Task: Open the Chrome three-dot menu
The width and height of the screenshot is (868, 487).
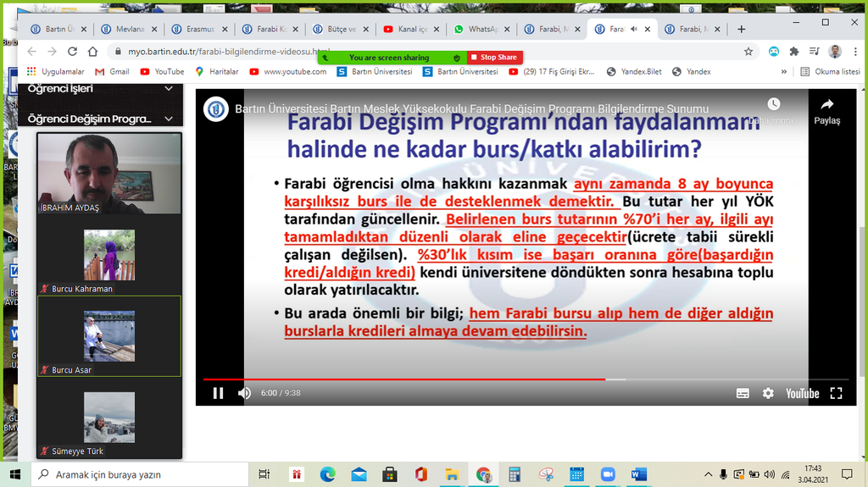Action: coord(855,52)
